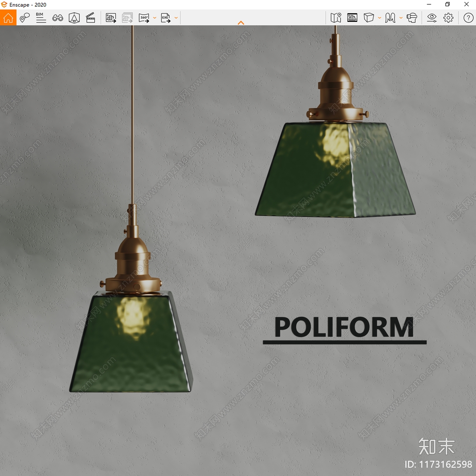Click the orange Home button
The height and width of the screenshot is (476, 476).
pyautogui.click(x=8, y=18)
